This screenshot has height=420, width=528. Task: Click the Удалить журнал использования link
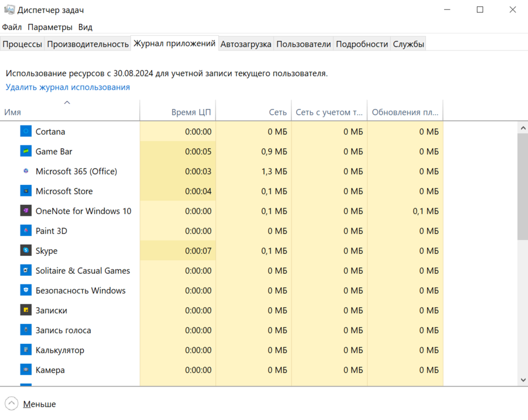click(67, 87)
